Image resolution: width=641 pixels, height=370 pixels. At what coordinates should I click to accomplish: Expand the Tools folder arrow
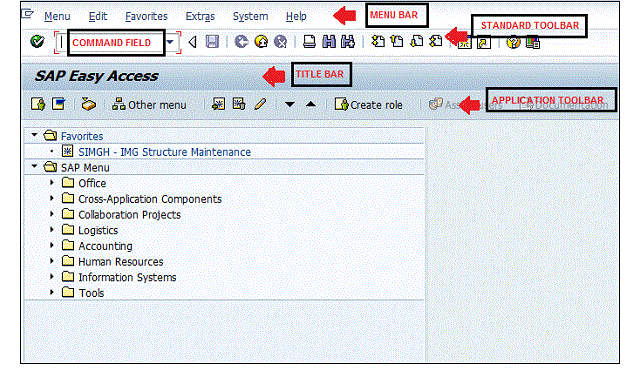coord(52,292)
